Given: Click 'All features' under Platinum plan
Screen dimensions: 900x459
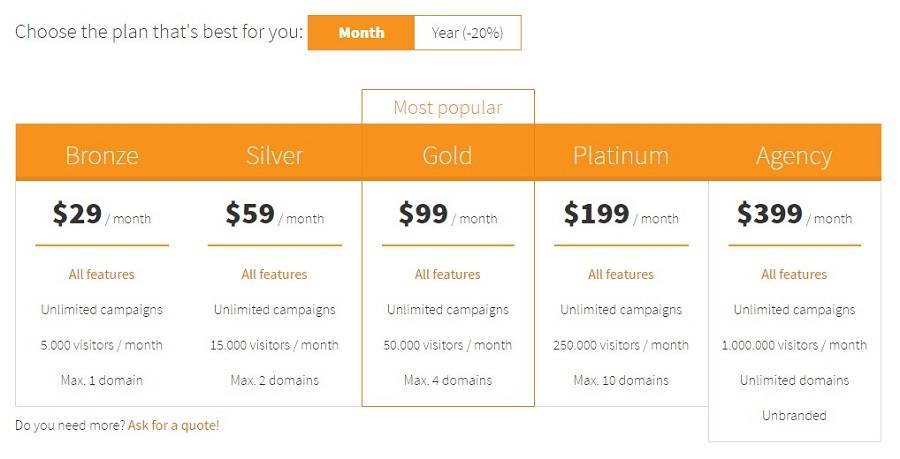Looking at the screenshot, I should pyautogui.click(x=621, y=274).
